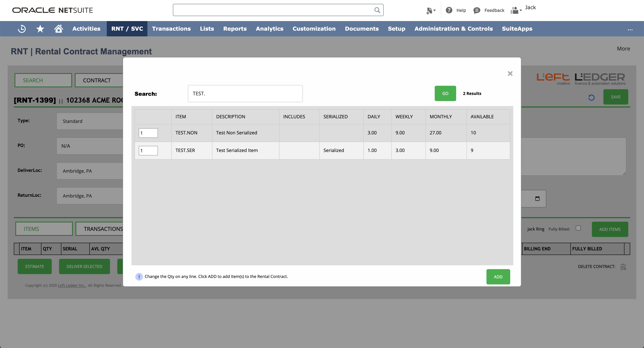
Task: Open the Reports menu
Action: [x=235, y=29]
